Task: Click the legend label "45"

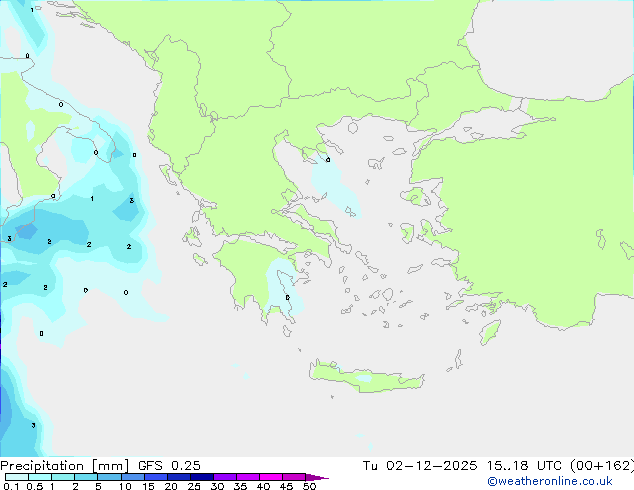Action: click(286, 486)
